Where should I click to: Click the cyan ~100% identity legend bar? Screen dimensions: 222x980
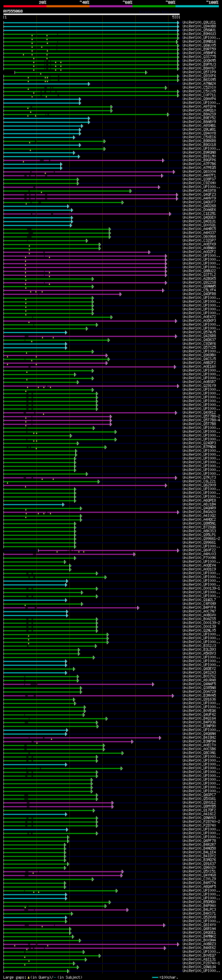tap(197, 6)
